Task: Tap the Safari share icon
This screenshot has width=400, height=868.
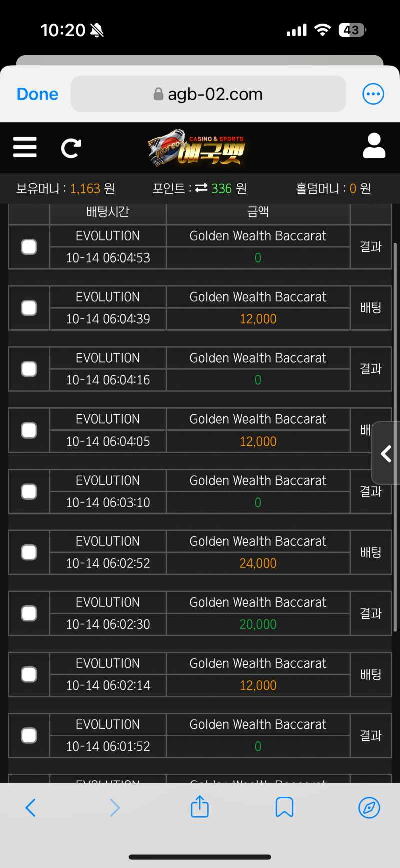Action: [200, 807]
